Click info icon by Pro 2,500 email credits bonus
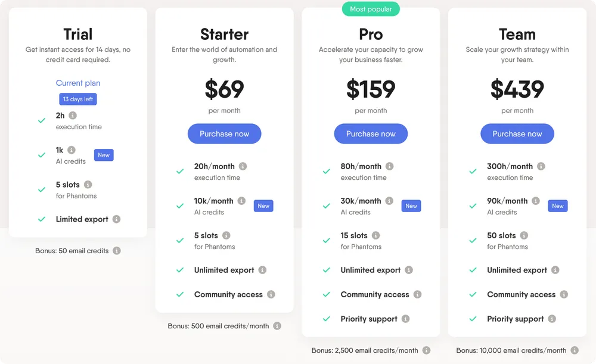This screenshot has height=364, width=596. 427,350
